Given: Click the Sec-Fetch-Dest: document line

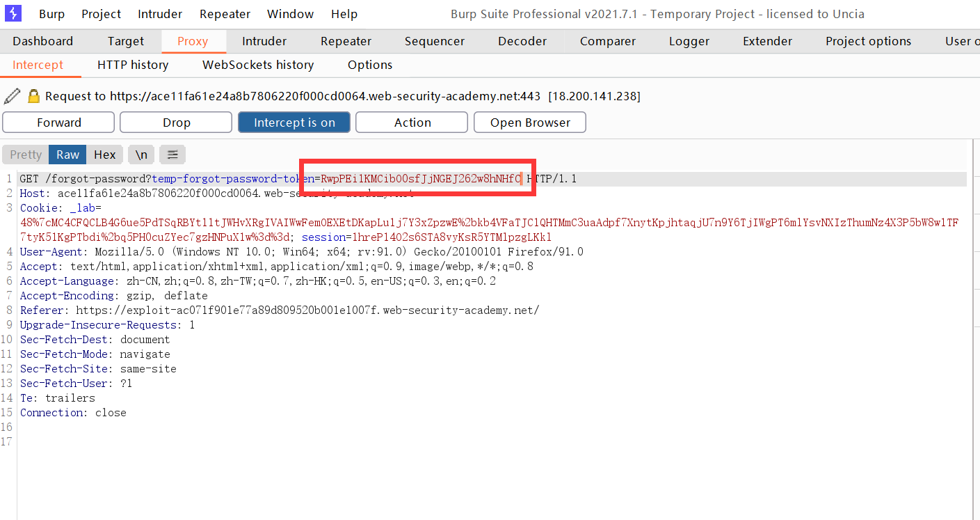Looking at the screenshot, I should tap(95, 340).
